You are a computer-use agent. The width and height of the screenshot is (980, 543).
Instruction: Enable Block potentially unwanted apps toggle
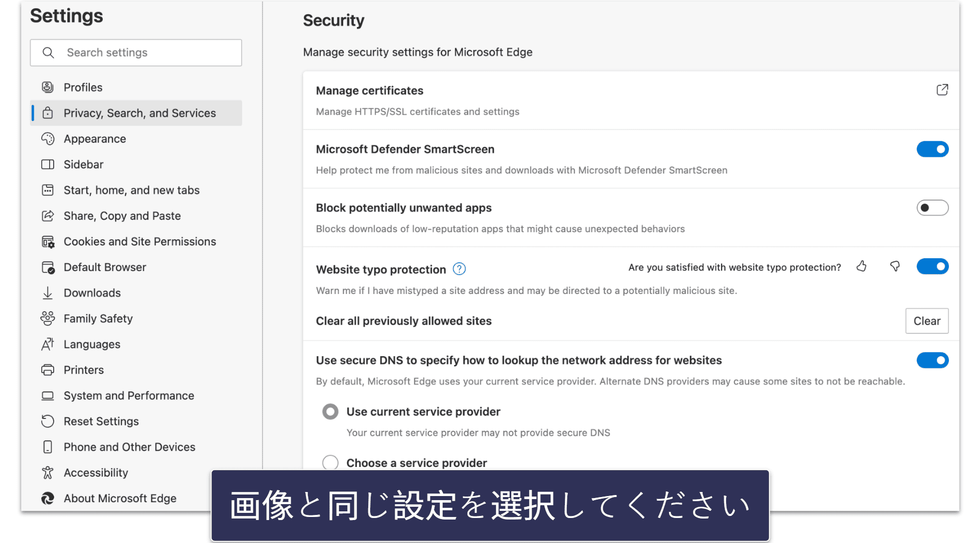(932, 208)
